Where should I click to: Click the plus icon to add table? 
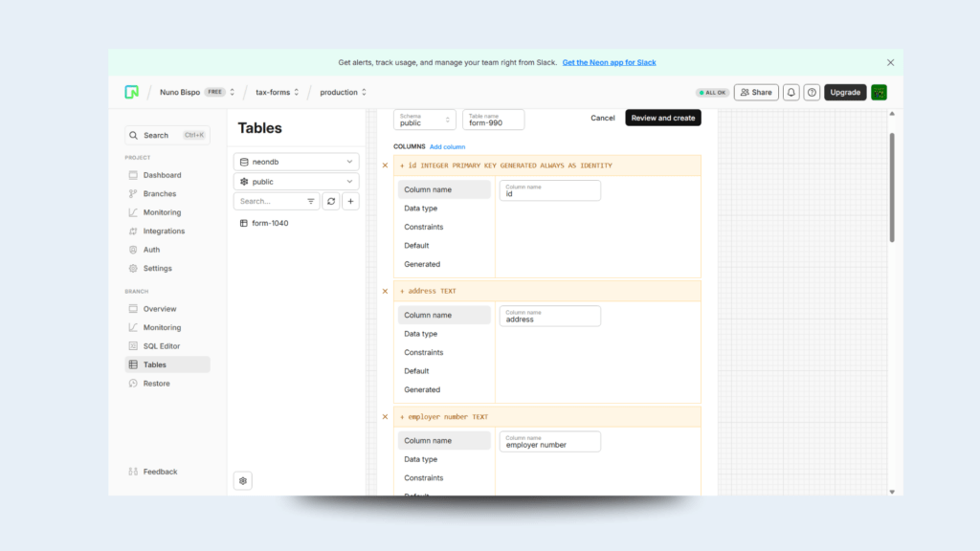(x=351, y=202)
